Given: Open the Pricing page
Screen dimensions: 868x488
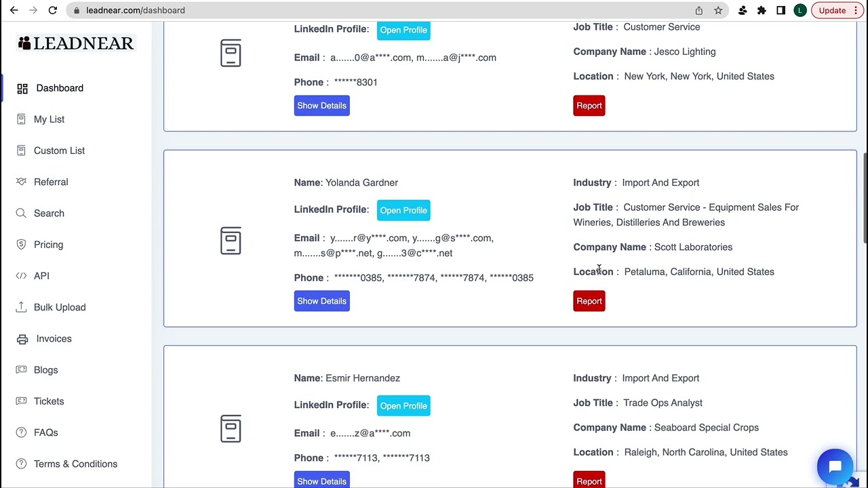Looking at the screenshot, I should [48, 245].
